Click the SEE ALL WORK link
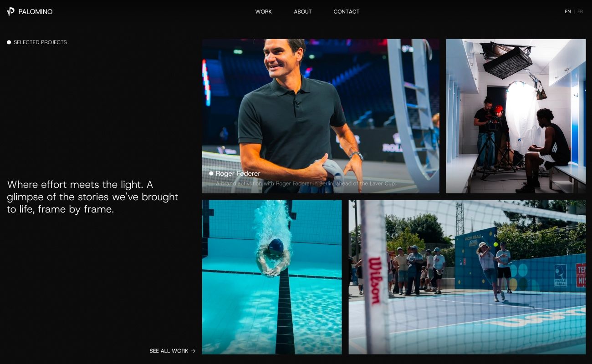592x364 pixels. [x=173, y=351]
